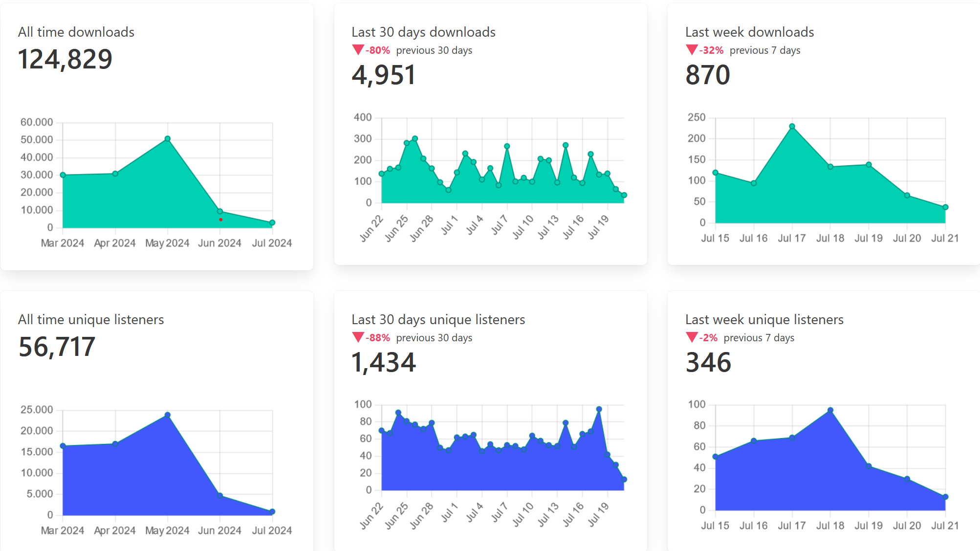Screen dimensions: 980x551
Task: Click the red down arrow beside -2%
Action: pos(692,337)
